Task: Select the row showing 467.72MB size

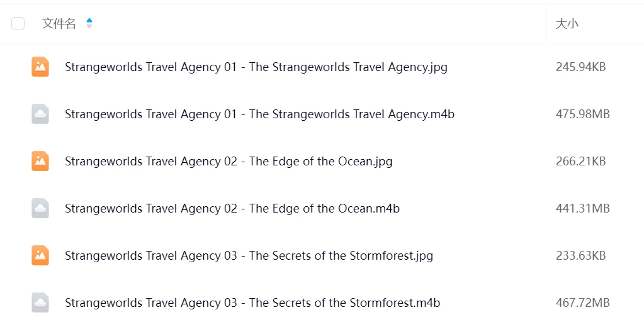Action: (x=322, y=303)
